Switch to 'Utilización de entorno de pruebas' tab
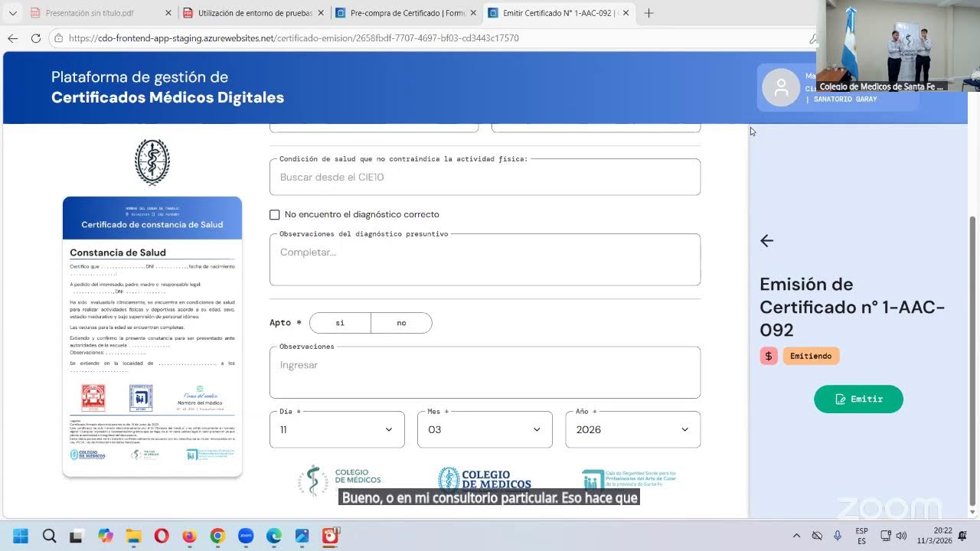 point(255,13)
